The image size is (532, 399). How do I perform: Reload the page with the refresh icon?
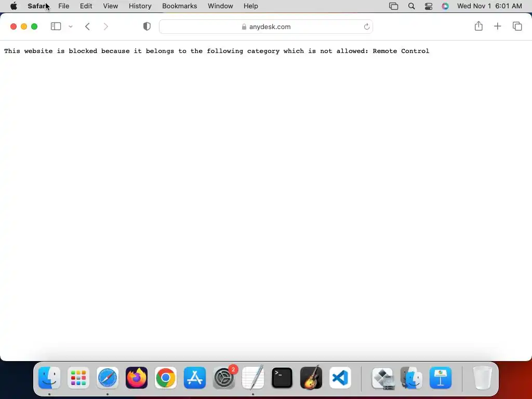pyautogui.click(x=366, y=26)
